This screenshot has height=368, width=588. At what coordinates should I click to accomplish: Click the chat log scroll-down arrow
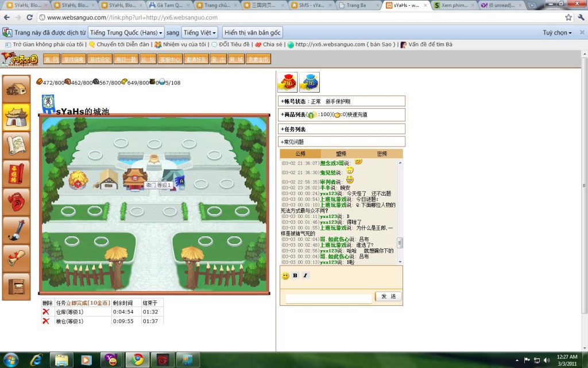click(x=400, y=262)
